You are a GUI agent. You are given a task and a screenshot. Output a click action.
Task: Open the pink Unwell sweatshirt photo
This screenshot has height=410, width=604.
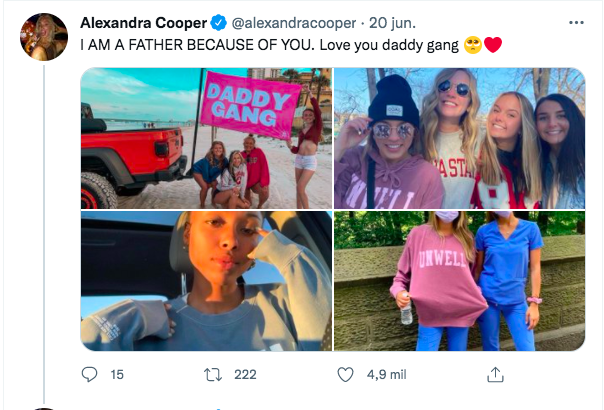click(x=459, y=281)
